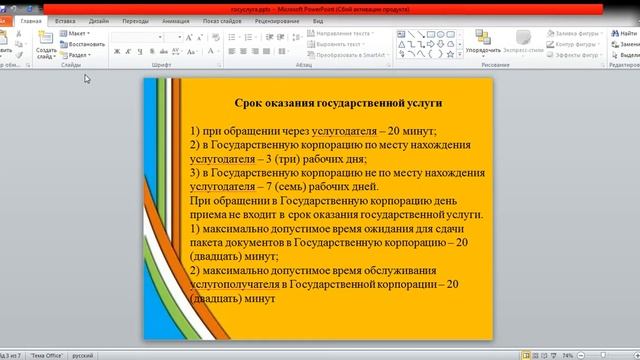Open the Change Case (Aa) dropdown
640x360 pixels.
(x=191, y=51)
